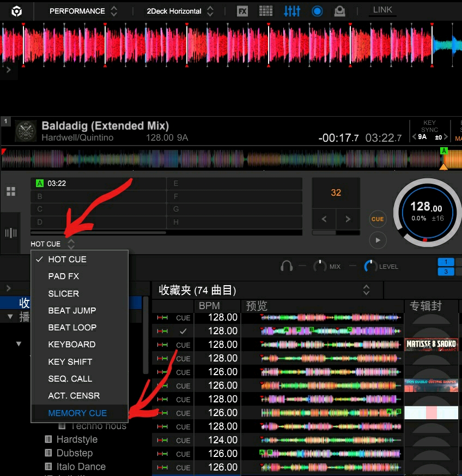462x476 pixels.
Task: Trigger hot cue A at 03:22
Action: (x=98, y=183)
